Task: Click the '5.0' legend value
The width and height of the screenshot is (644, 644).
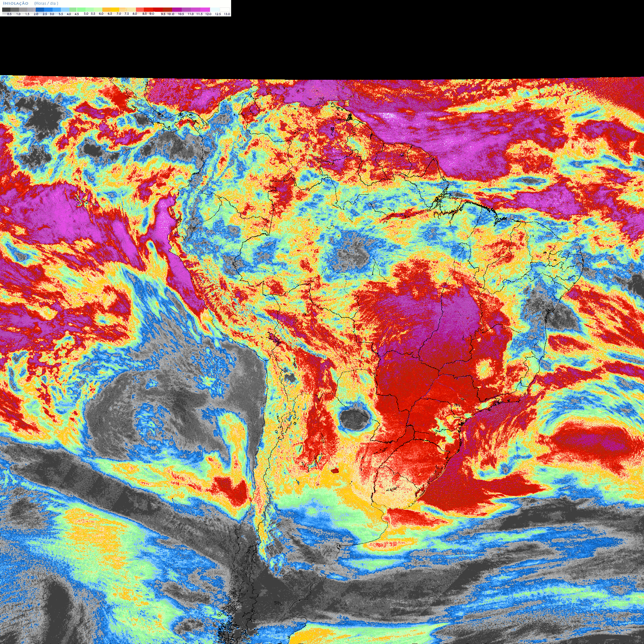Action: (86, 14)
